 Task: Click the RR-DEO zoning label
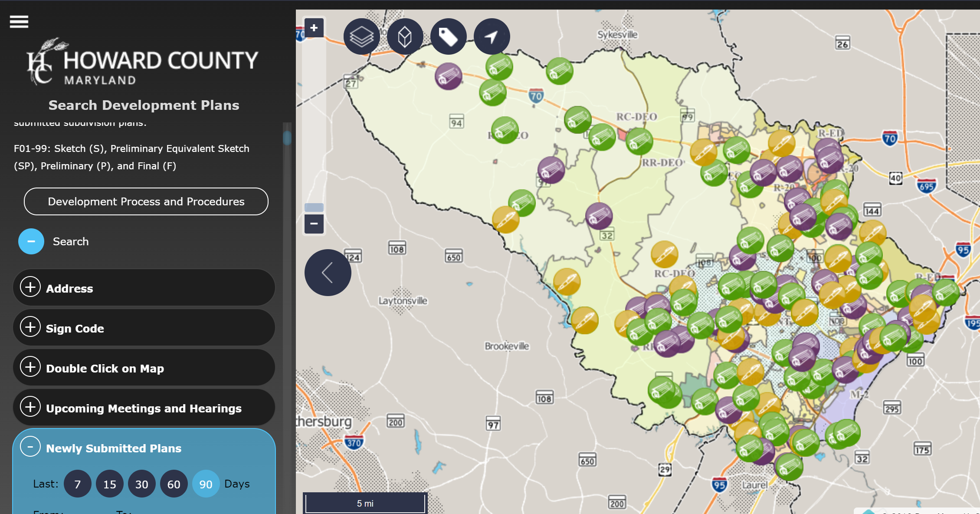[662, 163]
